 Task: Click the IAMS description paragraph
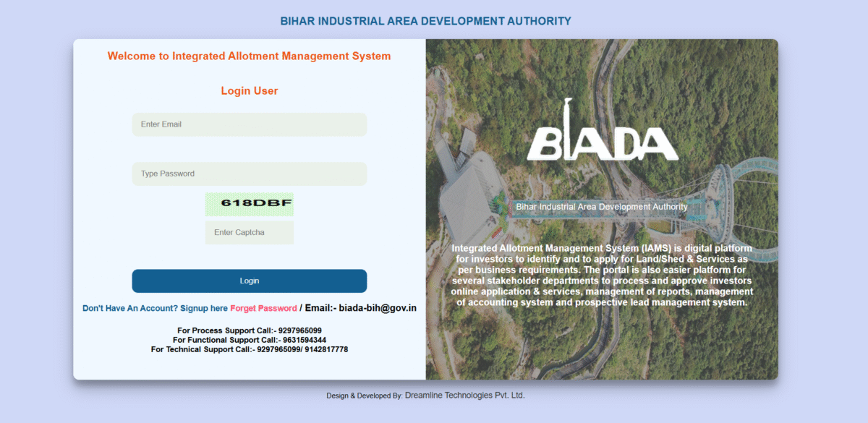(x=602, y=275)
